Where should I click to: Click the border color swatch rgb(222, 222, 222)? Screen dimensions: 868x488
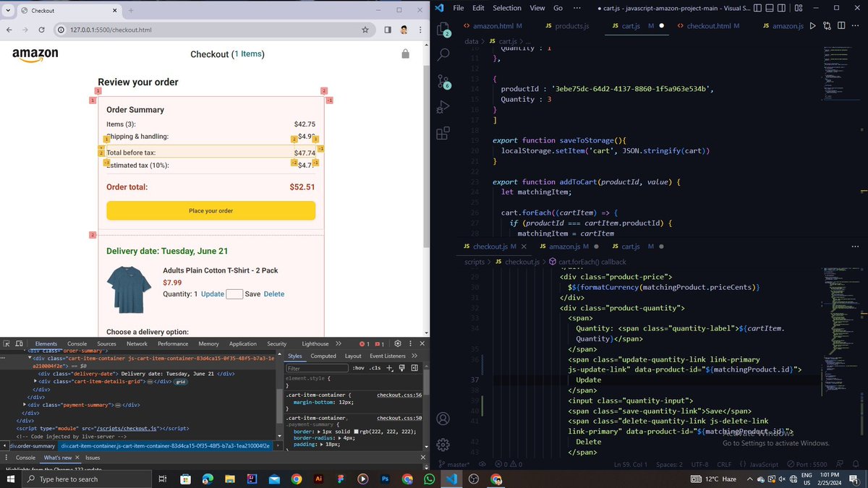tap(357, 431)
